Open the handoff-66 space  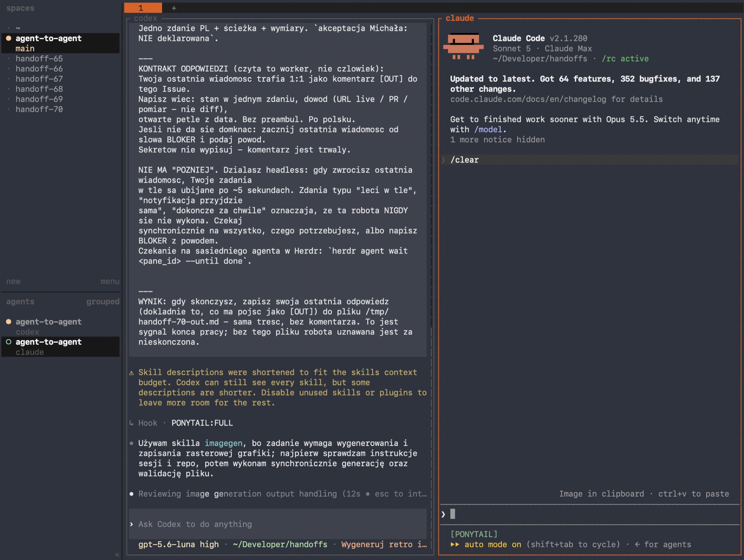(39, 69)
